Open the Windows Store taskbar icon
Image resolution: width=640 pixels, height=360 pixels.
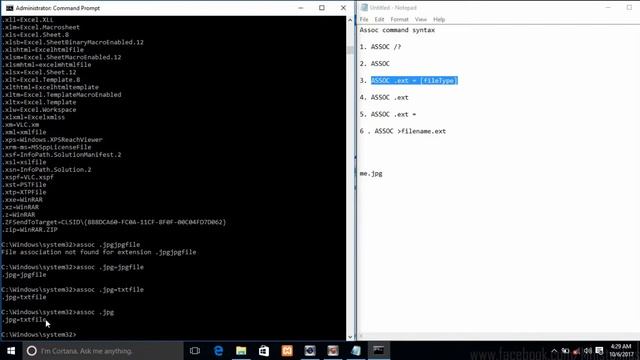click(x=264, y=351)
